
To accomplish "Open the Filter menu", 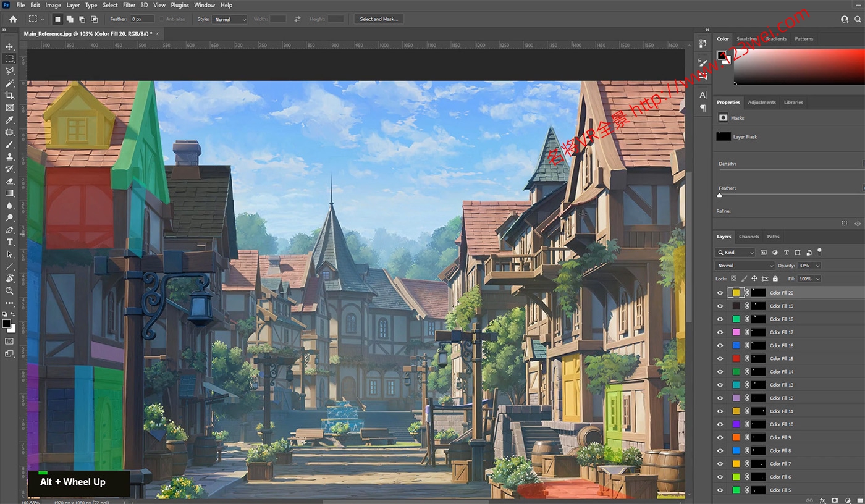I will pyautogui.click(x=129, y=5).
